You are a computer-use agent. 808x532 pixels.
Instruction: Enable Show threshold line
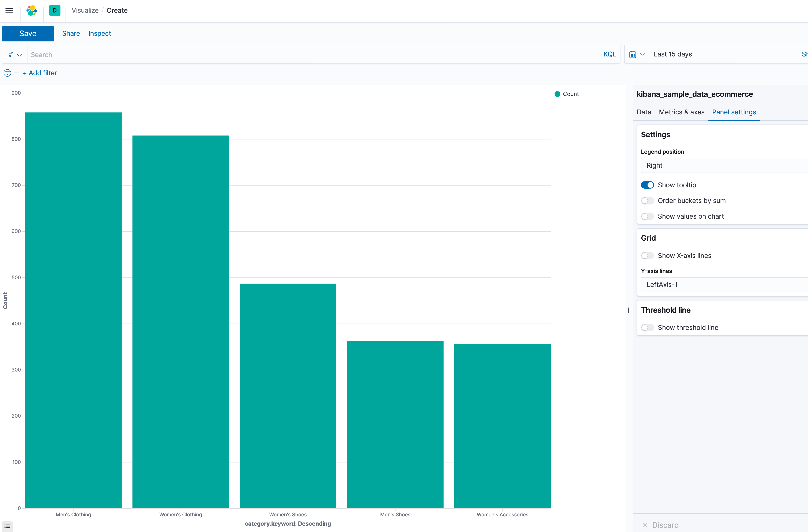coord(647,328)
